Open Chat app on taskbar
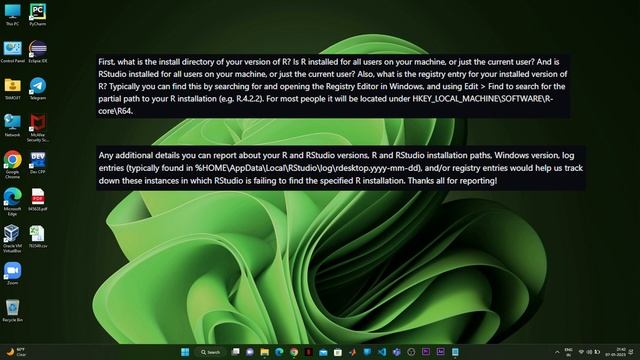640x360 pixels. [250, 352]
